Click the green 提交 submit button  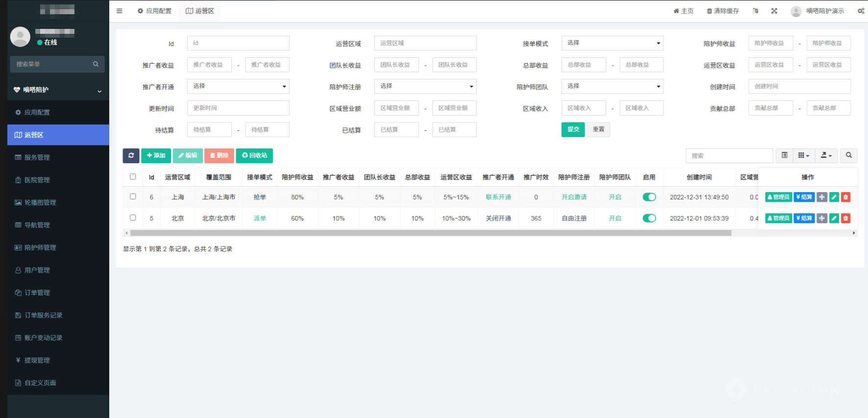[x=573, y=129]
